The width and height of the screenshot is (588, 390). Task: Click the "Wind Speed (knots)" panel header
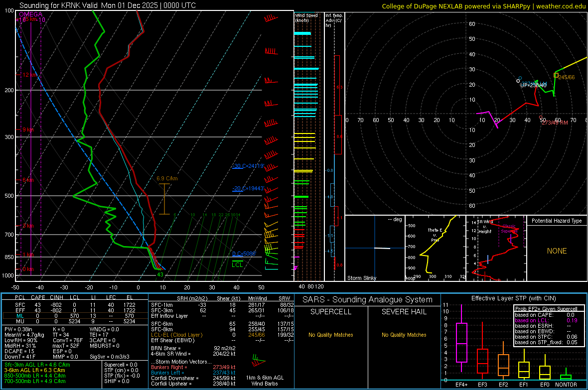306,17
